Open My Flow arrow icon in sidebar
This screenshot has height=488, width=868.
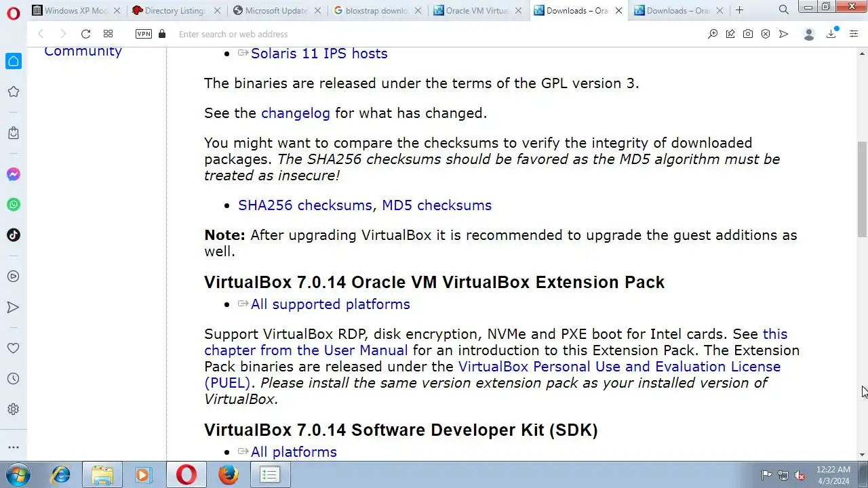click(14, 307)
